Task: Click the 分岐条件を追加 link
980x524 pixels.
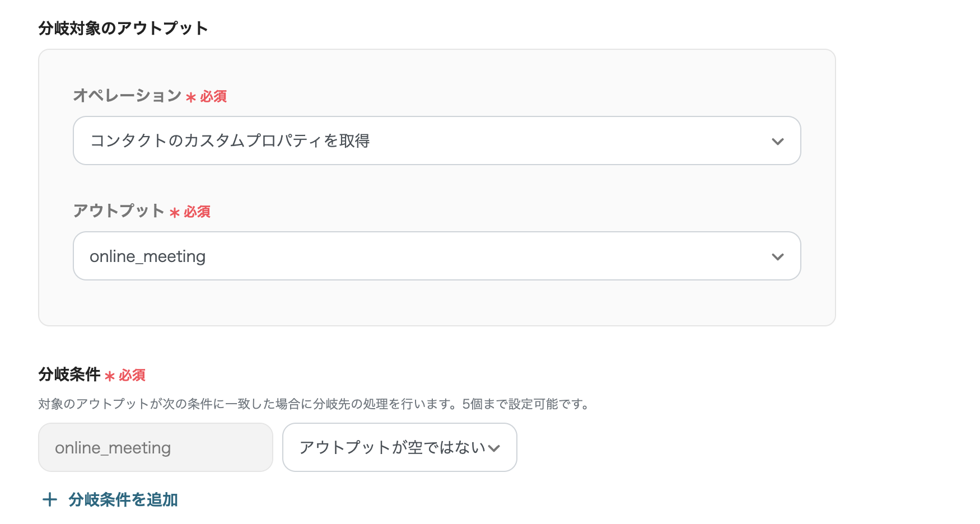Action: pos(122,500)
